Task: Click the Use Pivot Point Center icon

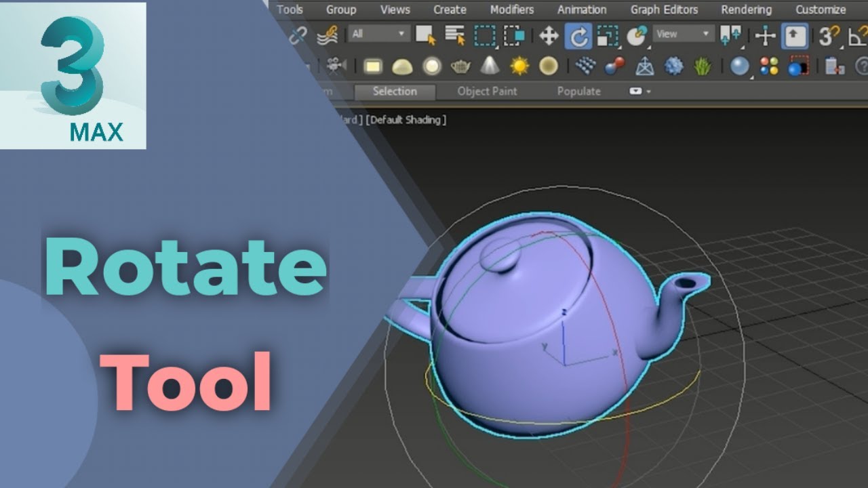Action: pyautogui.click(x=731, y=36)
